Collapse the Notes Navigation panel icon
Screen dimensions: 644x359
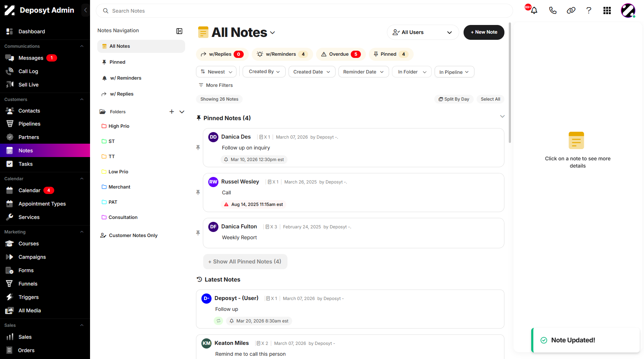(x=179, y=31)
